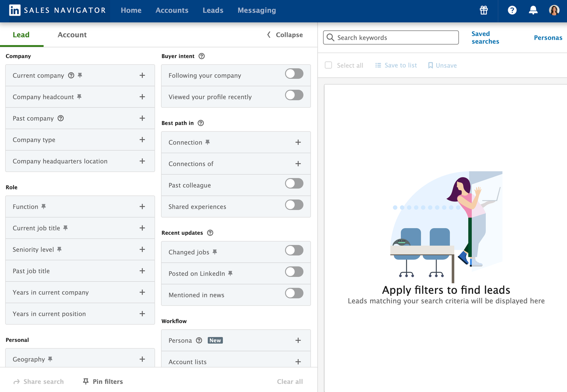Enable the Shared experiences switch
567x392 pixels.
click(x=294, y=205)
